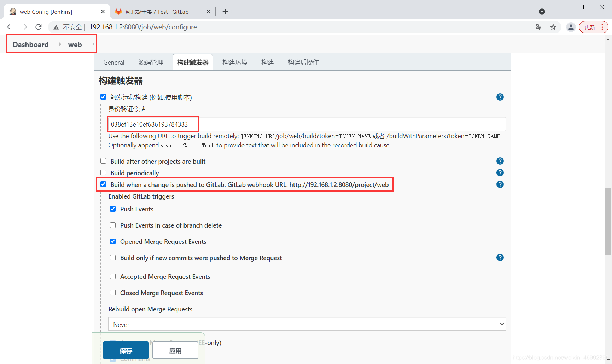Click the address bar URL
The width and height of the screenshot is (612, 364).
[x=143, y=27]
